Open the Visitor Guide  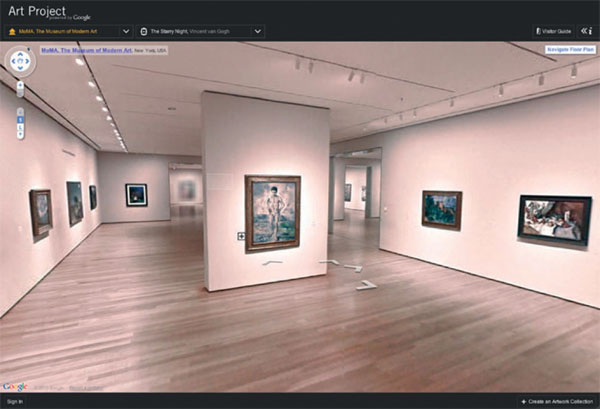(x=553, y=31)
